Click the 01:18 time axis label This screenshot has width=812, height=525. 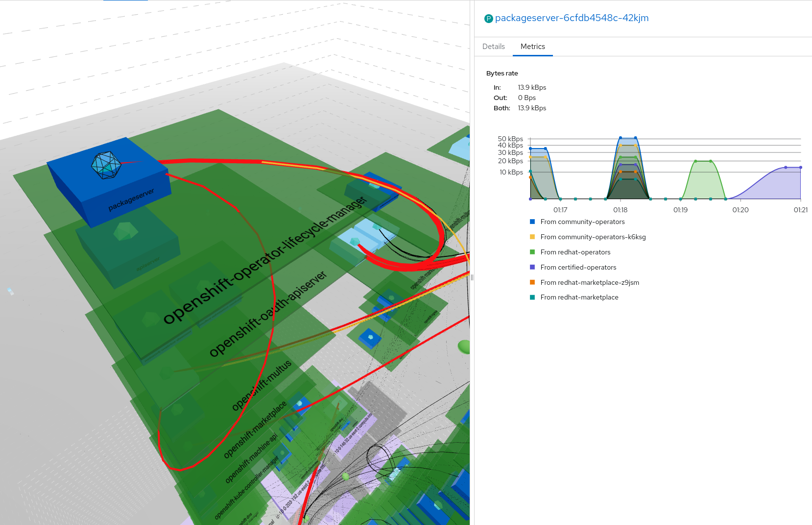pos(620,210)
